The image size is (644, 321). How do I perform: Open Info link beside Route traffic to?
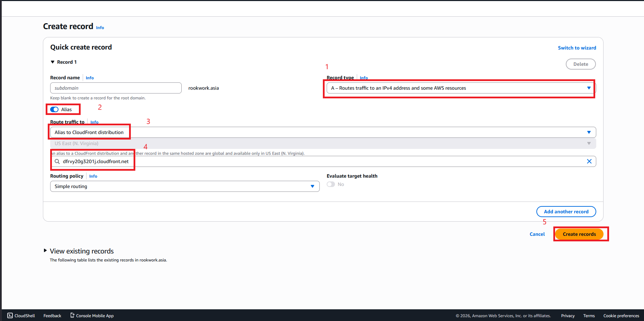[94, 122]
